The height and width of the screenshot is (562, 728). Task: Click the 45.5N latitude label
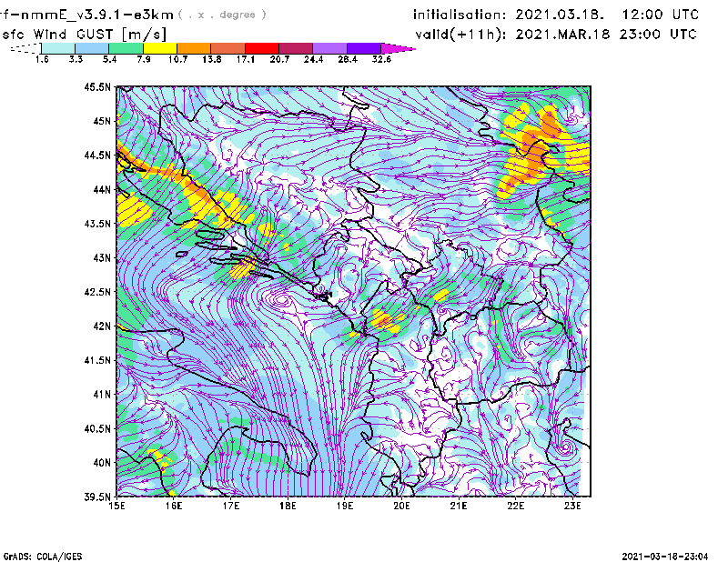(97, 86)
